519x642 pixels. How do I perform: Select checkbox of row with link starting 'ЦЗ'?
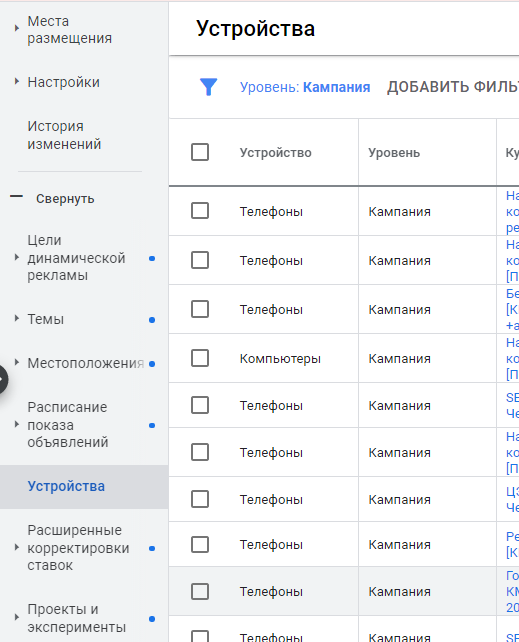pos(200,499)
